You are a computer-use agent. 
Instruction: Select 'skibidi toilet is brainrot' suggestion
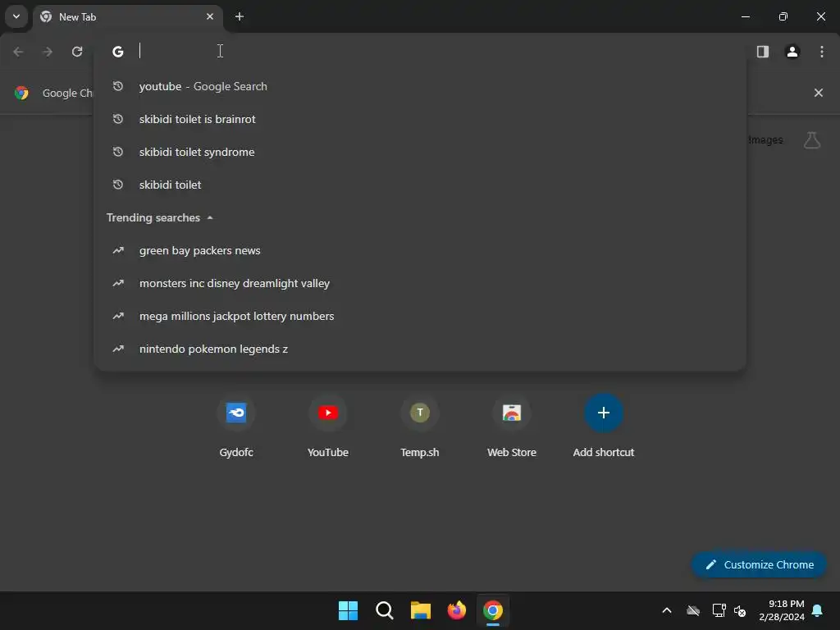tap(420, 119)
